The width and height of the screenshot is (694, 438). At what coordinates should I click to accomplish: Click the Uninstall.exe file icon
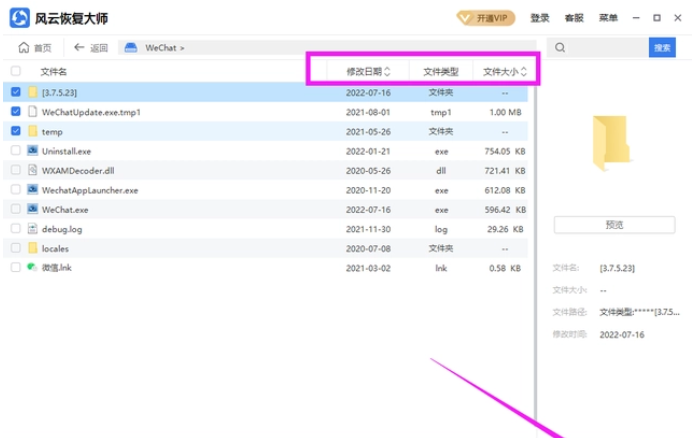pyautogui.click(x=32, y=150)
